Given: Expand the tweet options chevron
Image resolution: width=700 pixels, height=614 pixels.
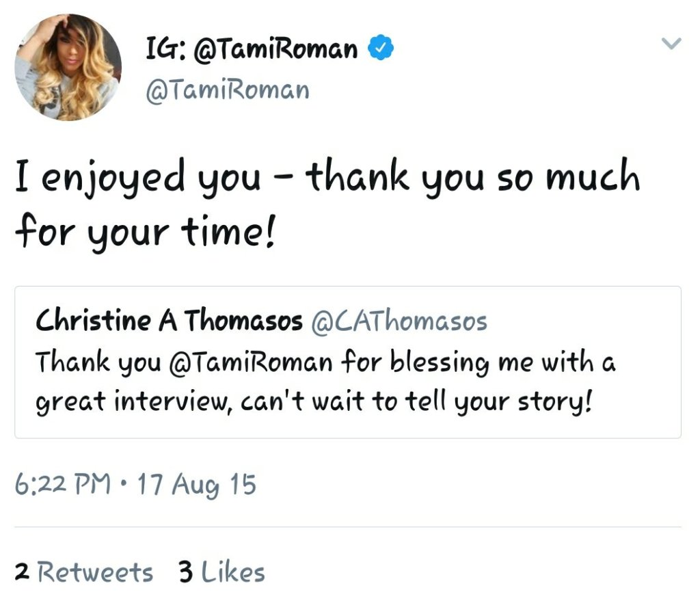Looking at the screenshot, I should point(672,44).
